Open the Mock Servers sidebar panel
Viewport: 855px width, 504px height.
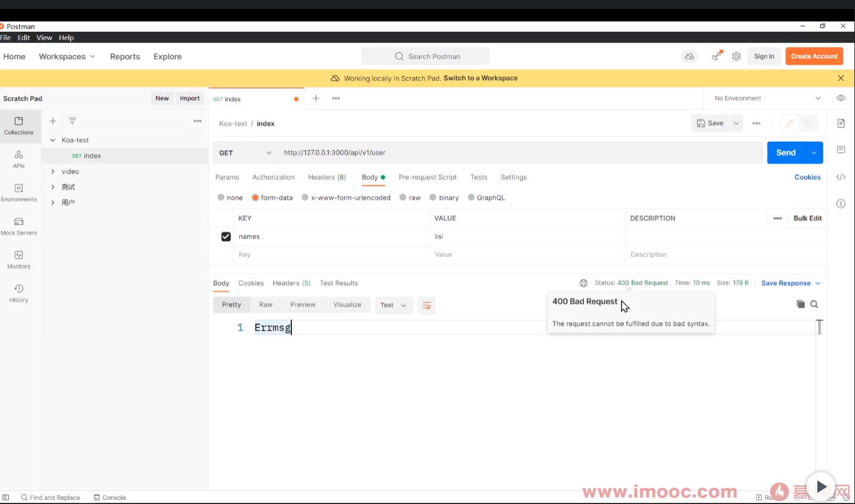click(19, 226)
